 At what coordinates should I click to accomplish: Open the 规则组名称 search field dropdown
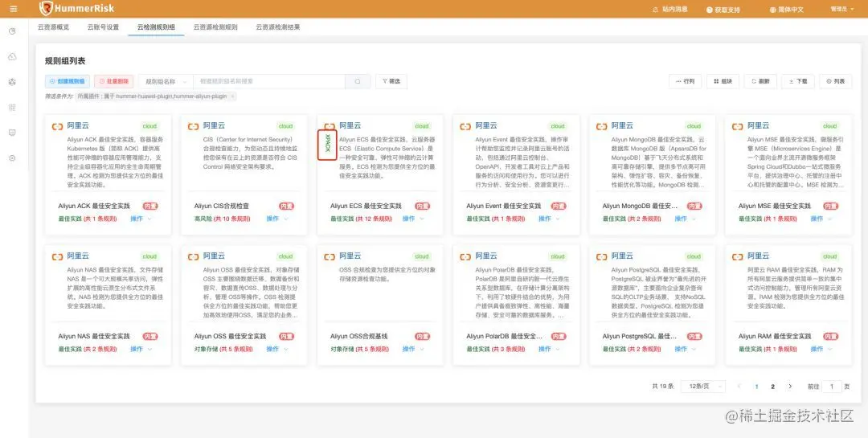166,81
